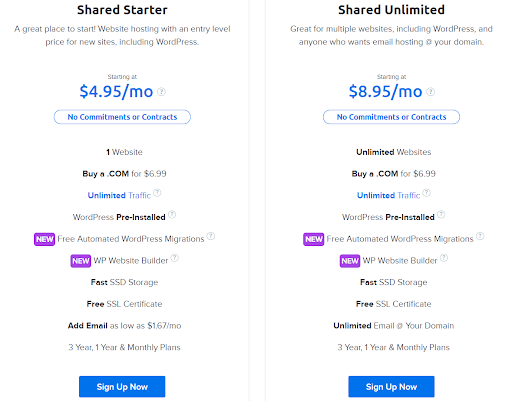The height and width of the screenshot is (401, 512).
Task: Click No Commitments or Contracts under $8.95/mo
Action: coord(392,117)
